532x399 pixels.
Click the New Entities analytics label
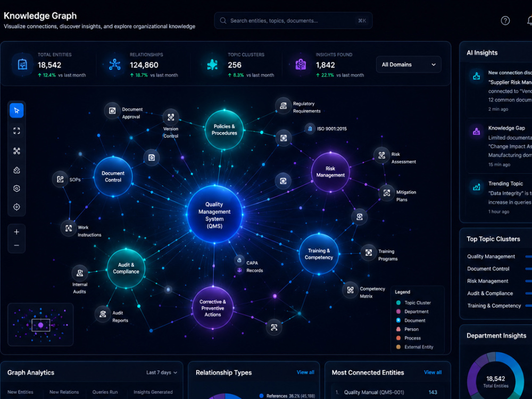[20, 392]
